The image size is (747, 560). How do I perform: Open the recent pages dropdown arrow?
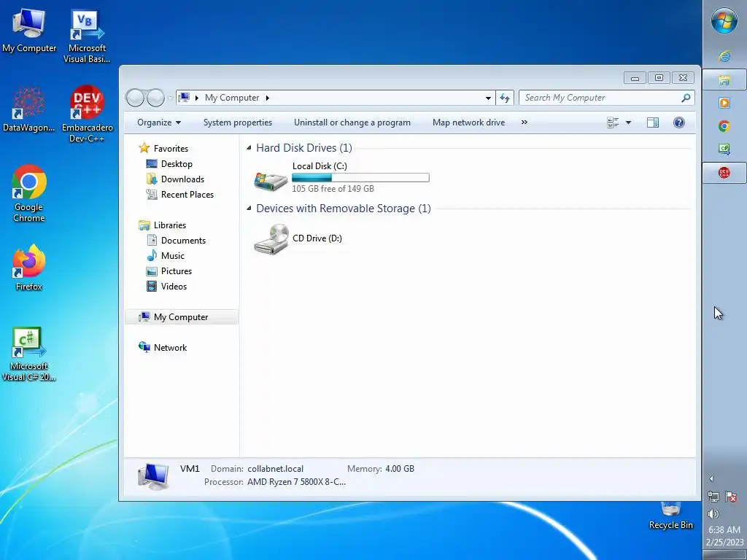[171, 98]
